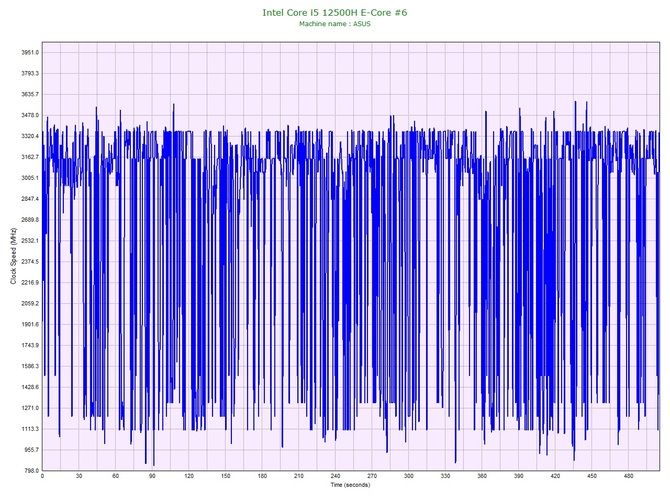
Task: Click the 480 seconds x-axis tick label
Action: click(629, 476)
